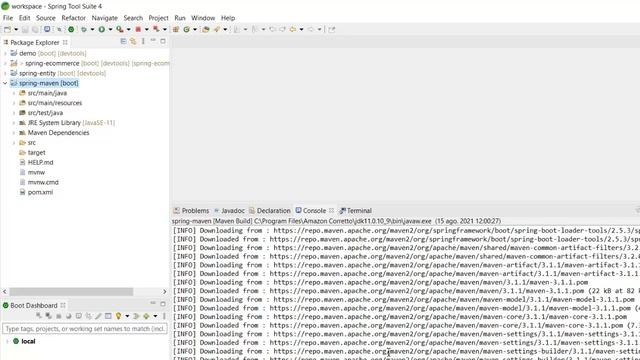Close the Boot Dashboard tab
The width and height of the screenshot is (640, 360).
click(63, 305)
